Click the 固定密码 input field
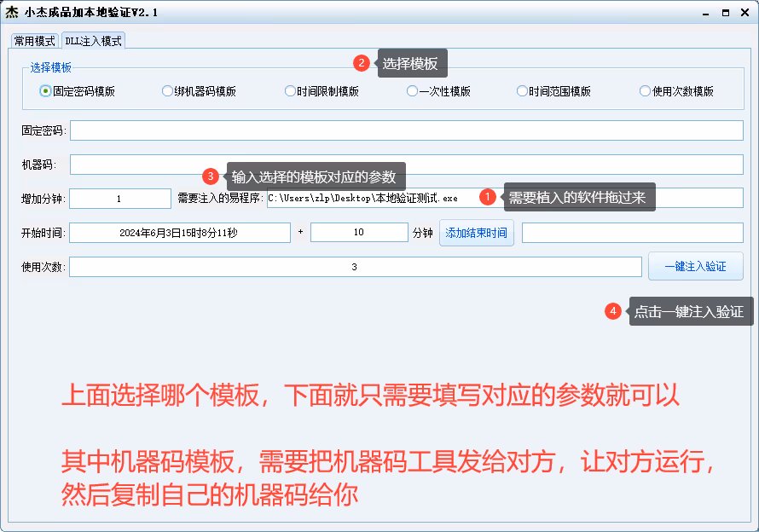Screen dimensions: 759x532 click(x=406, y=130)
